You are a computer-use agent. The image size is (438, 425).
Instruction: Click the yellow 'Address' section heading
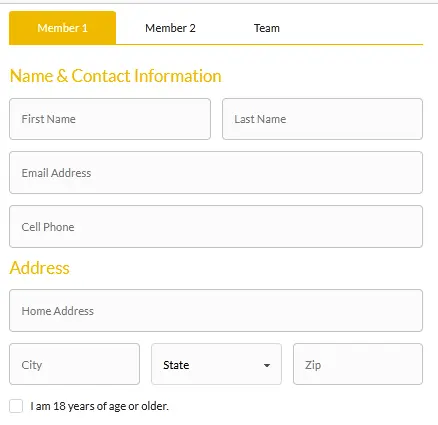pyautogui.click(x=39, y=268)
